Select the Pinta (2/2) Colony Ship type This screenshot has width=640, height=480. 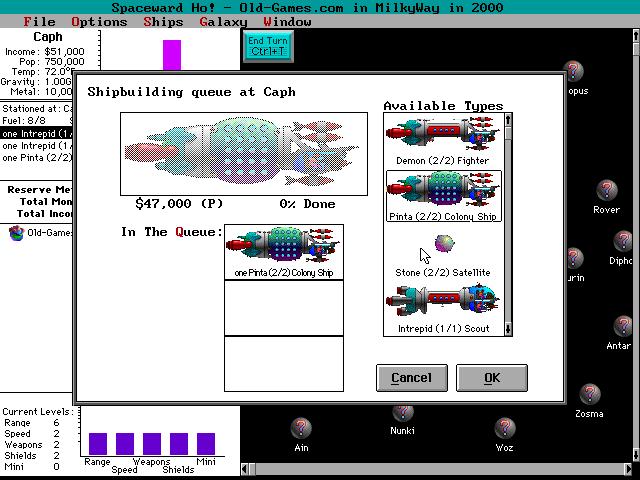[x=443, y=196]
